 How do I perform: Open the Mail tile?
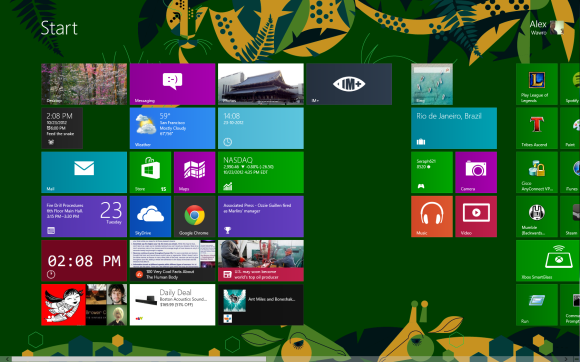click(x=84, y=172)
